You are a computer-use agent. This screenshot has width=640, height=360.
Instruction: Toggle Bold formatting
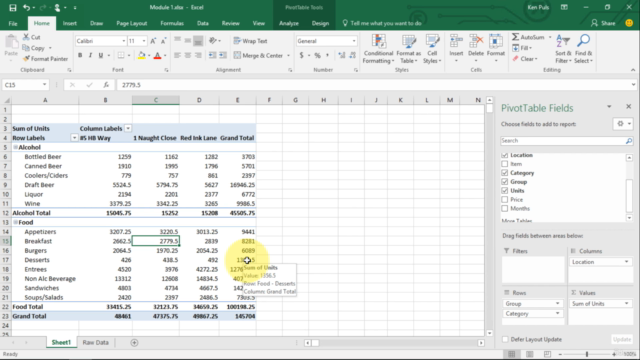(x=80, y=56)
